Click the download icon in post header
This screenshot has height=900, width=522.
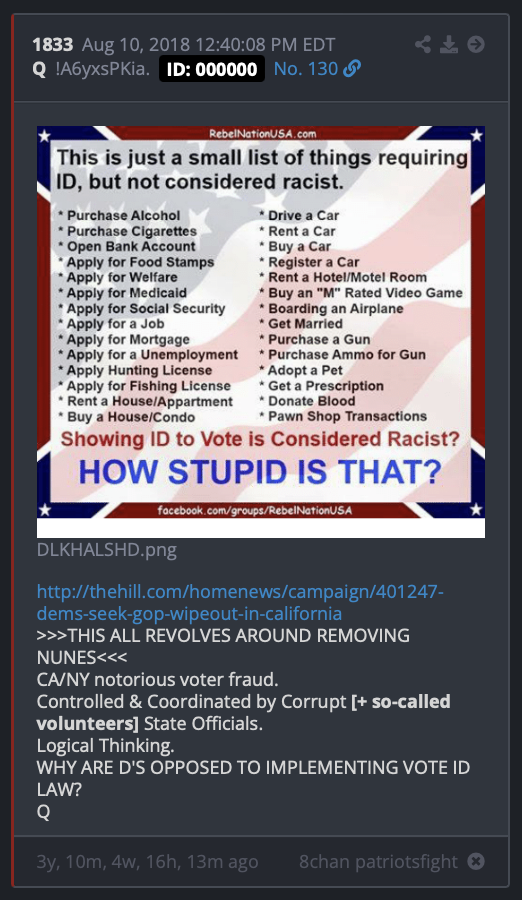(x=449, y=44)
